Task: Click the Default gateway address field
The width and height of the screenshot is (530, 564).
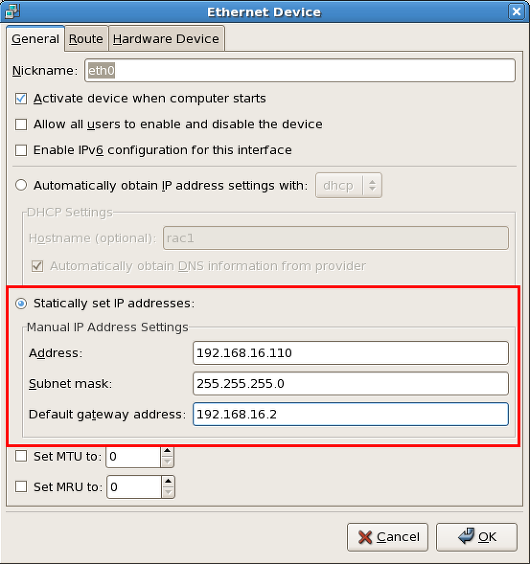Action: (x=350, y=414)
